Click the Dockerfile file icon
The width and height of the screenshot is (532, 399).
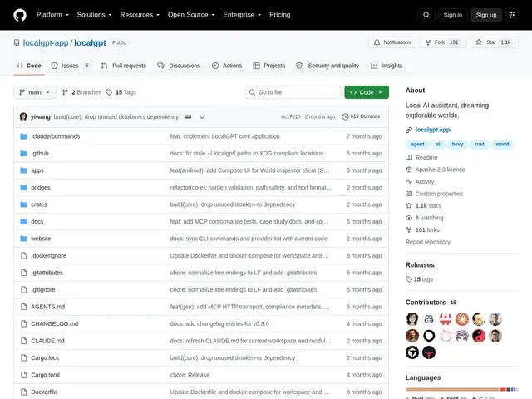[23, 392]
